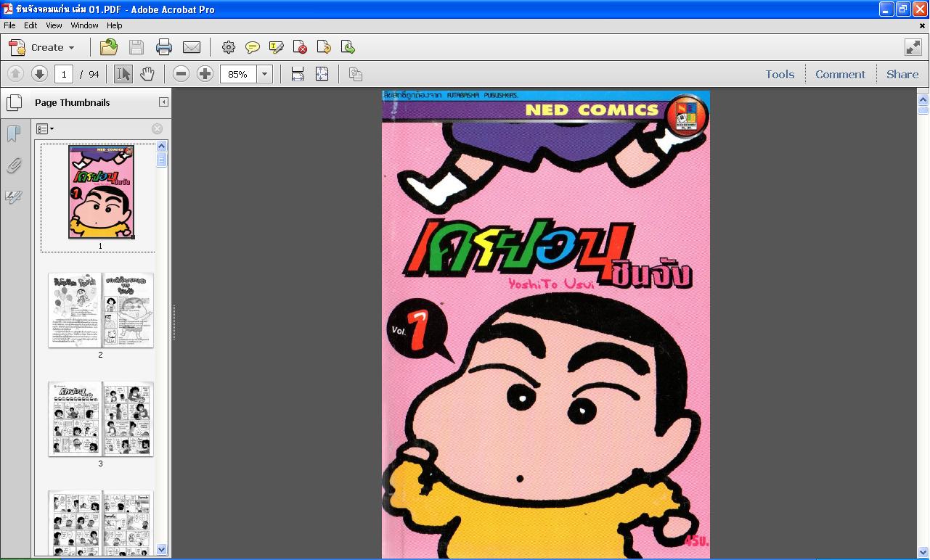Select page 2 thumbnail

pos(101,310)
